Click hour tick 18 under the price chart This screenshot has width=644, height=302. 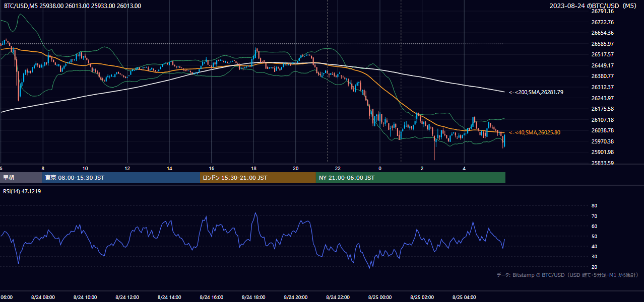tap(253, 168)
